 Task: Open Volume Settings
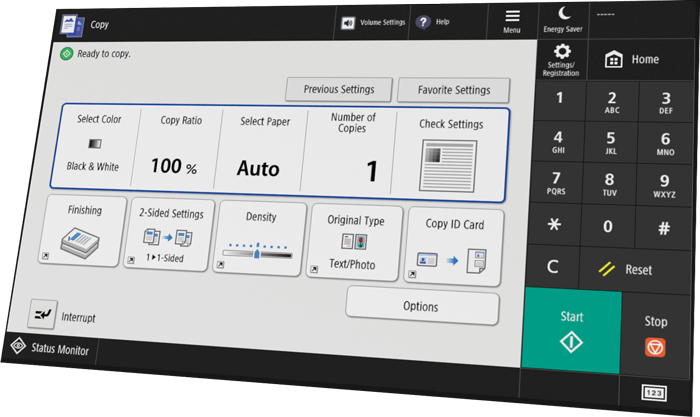372,22
